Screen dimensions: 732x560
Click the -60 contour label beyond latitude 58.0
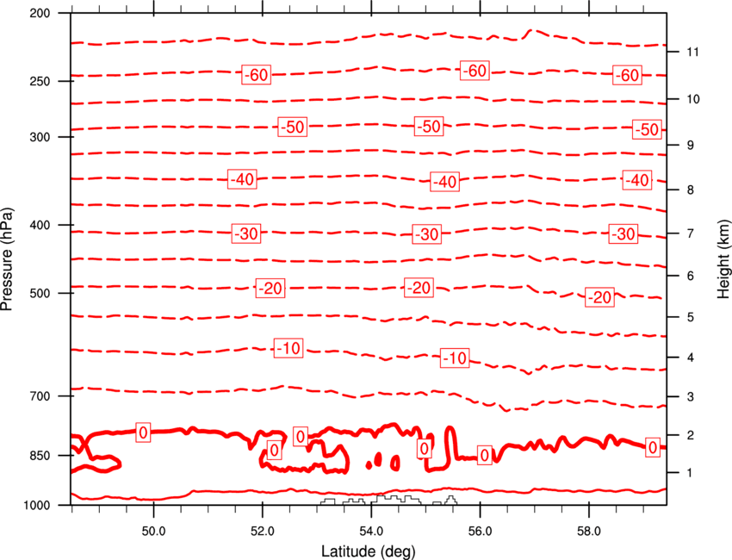tap(627, 75)
